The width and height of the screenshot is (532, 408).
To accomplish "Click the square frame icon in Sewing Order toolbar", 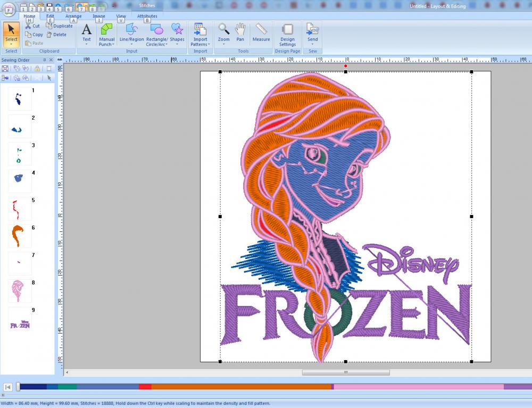I will (x=49, y=69).
